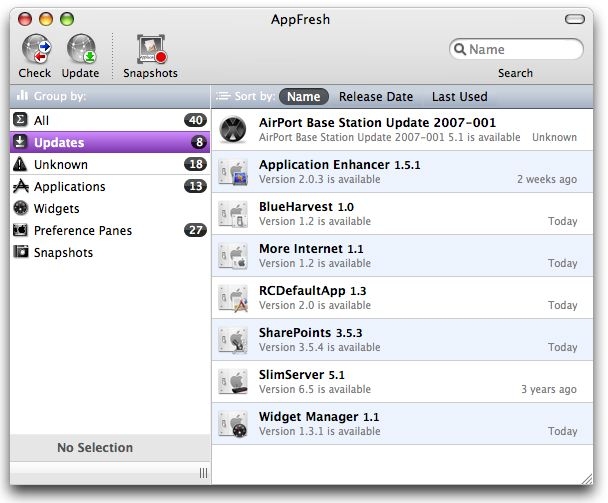Select the Snapshots group in sidebar

pos(110,252)
